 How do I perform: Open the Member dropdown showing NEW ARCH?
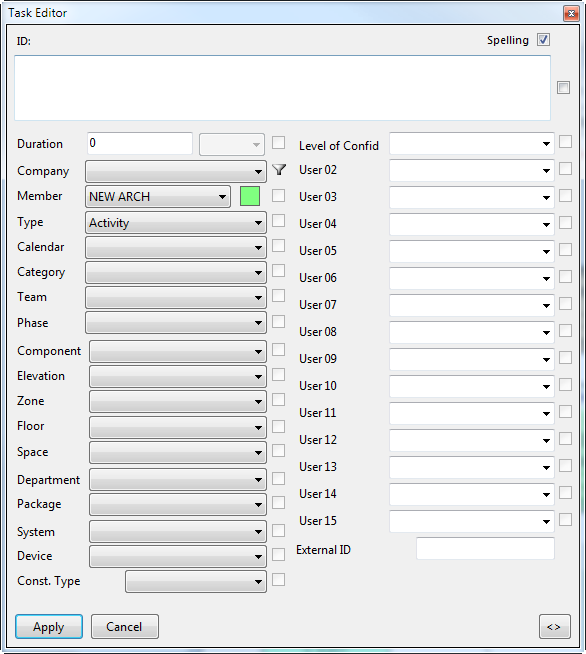158,196
